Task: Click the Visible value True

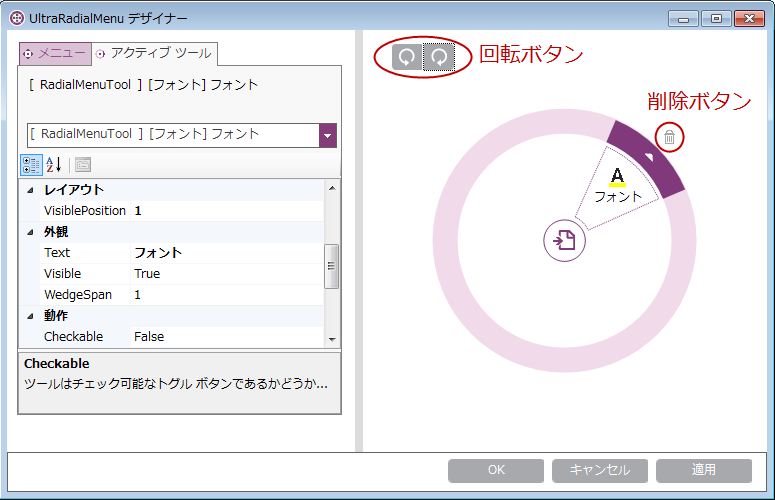Action: pos(227,274)
